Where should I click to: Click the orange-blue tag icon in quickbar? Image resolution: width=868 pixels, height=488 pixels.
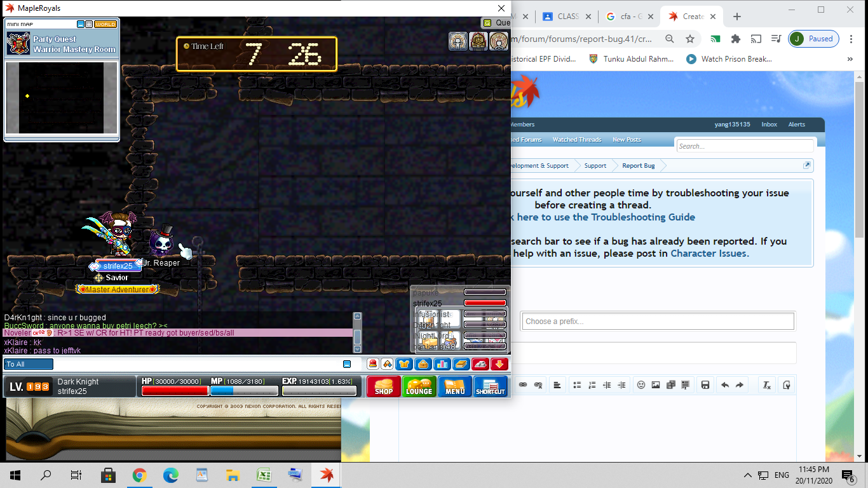[x=387, y=364]
